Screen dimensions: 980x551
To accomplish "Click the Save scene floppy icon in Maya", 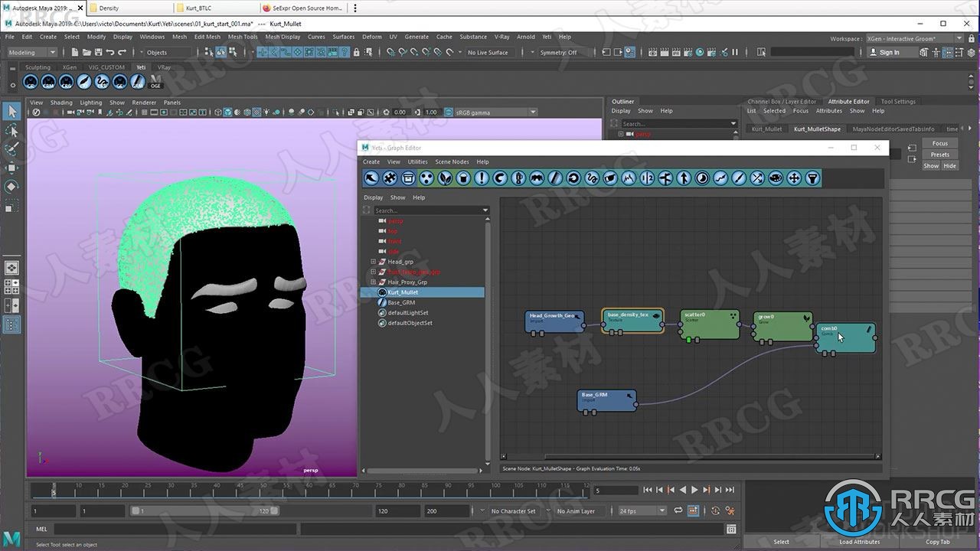I will 98,52.
